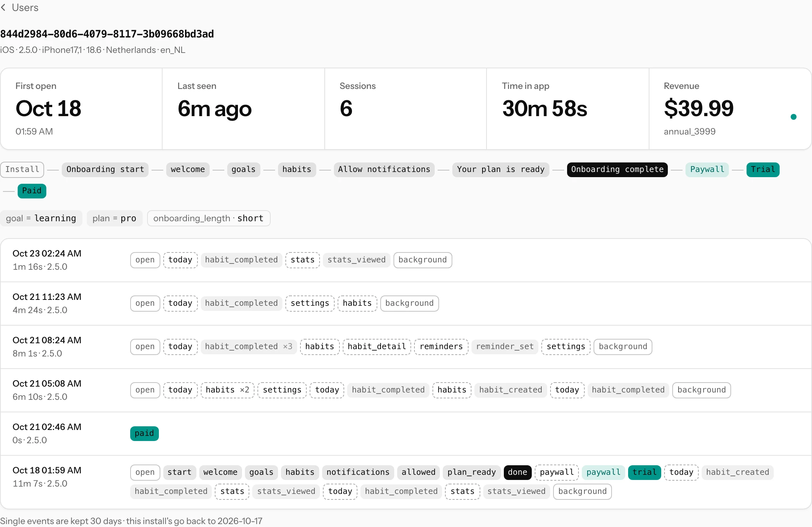Click the trial event chip in Oct 18 session
This screenshot has height=527, width=812.
[644, 473]
